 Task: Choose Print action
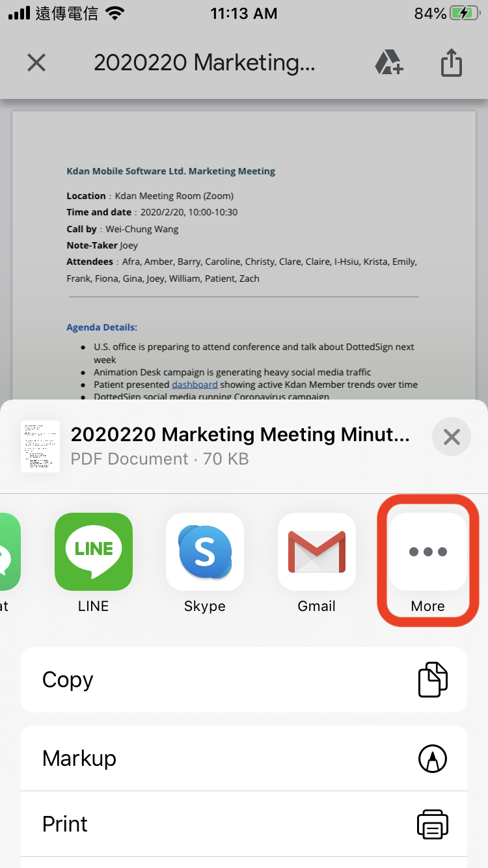(x=244, y=824)
